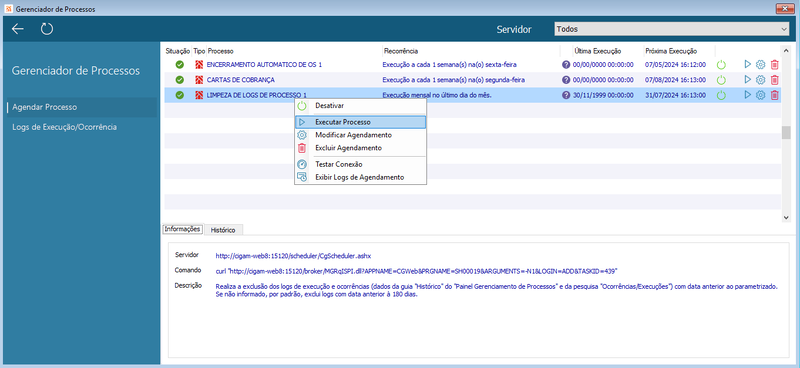Viewport: 800px width, 368px height.
Task: Click next execution 07/05/2024 16:12:00
Action: 675,65
